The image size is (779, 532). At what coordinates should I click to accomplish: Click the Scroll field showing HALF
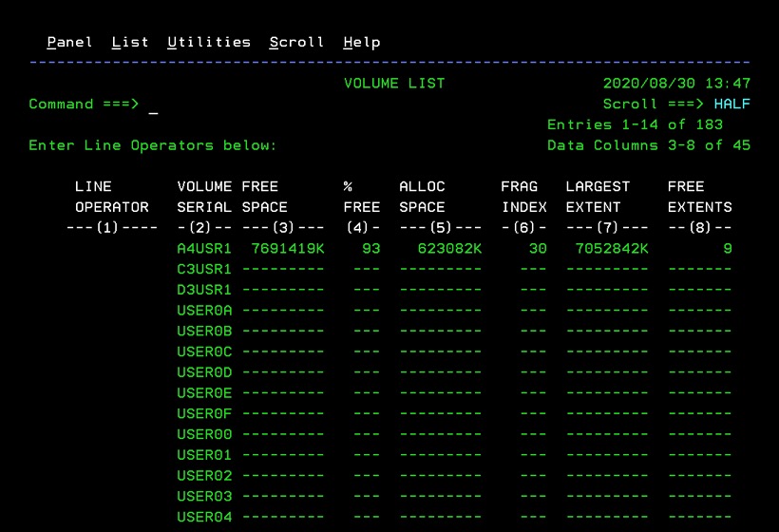tap(731, 104)
